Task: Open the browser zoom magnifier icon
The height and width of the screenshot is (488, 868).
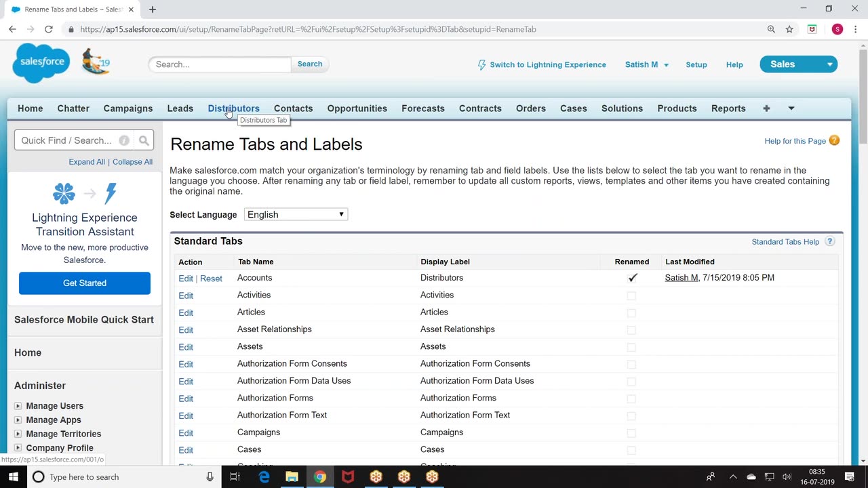Action: point(771,29)
